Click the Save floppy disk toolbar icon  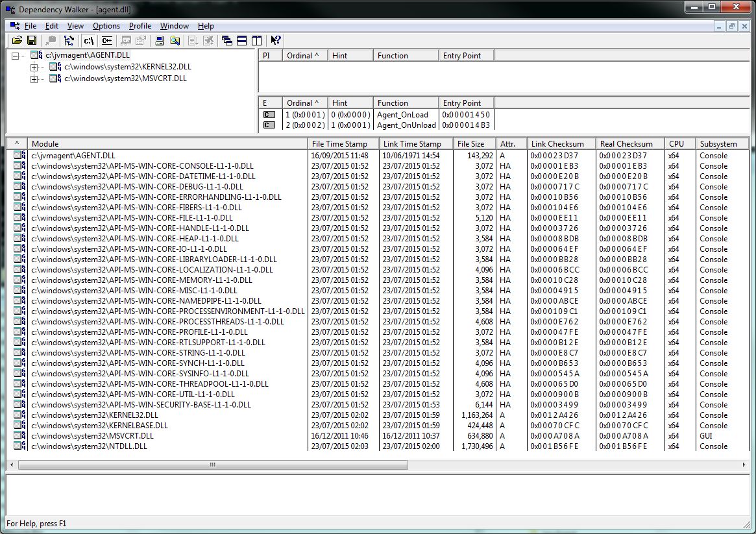point(32,40)
